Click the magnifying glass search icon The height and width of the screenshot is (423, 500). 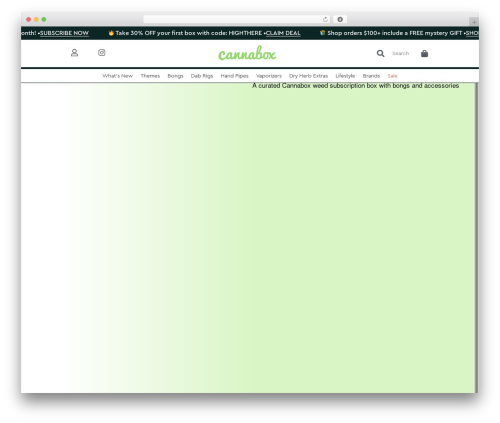(x=380, y=53)
